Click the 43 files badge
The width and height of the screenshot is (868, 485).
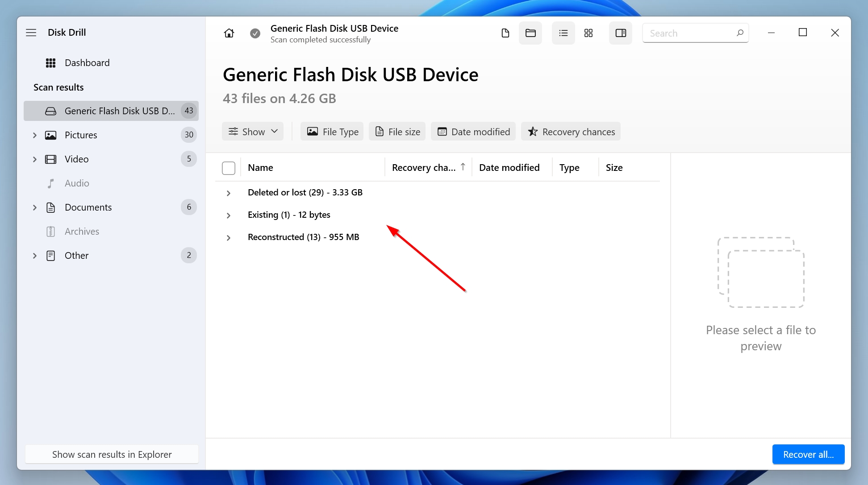pos(189,111)
